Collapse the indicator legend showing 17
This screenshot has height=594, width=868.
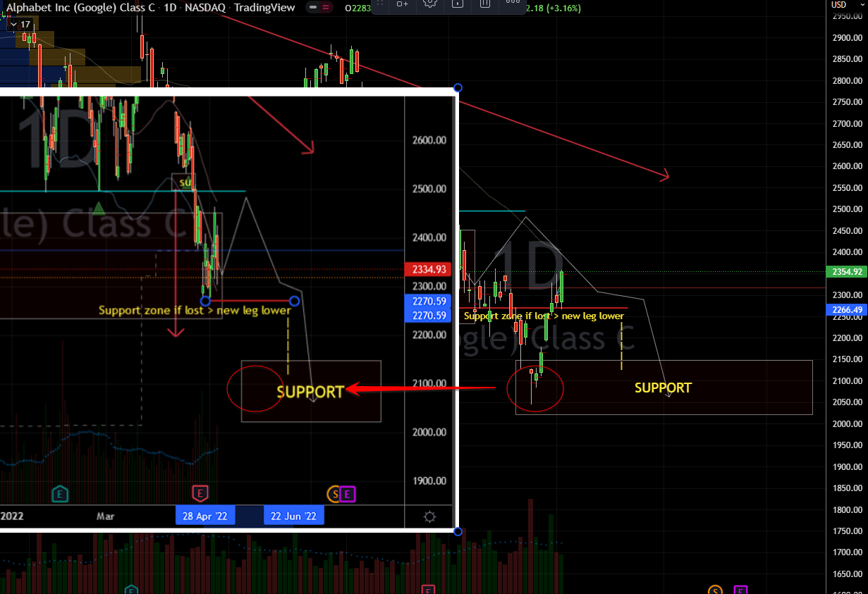point(20,24)
